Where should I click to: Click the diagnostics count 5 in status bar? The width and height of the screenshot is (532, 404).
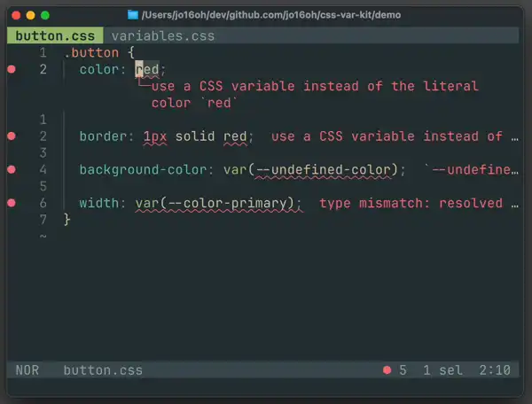pyautogui.click(x=403, y=369)
